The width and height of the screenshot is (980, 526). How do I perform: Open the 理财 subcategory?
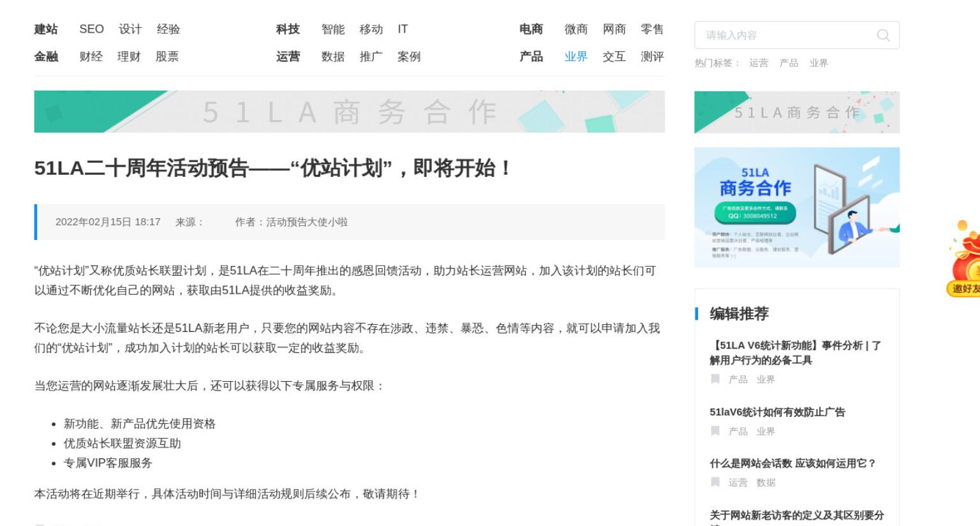click(x=129, y=57)
